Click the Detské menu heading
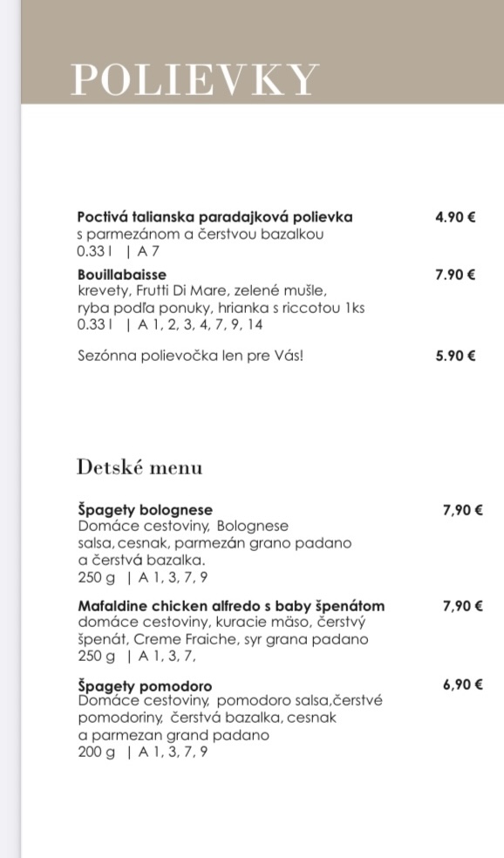The image size is (504, 858). tap(140, 467)
